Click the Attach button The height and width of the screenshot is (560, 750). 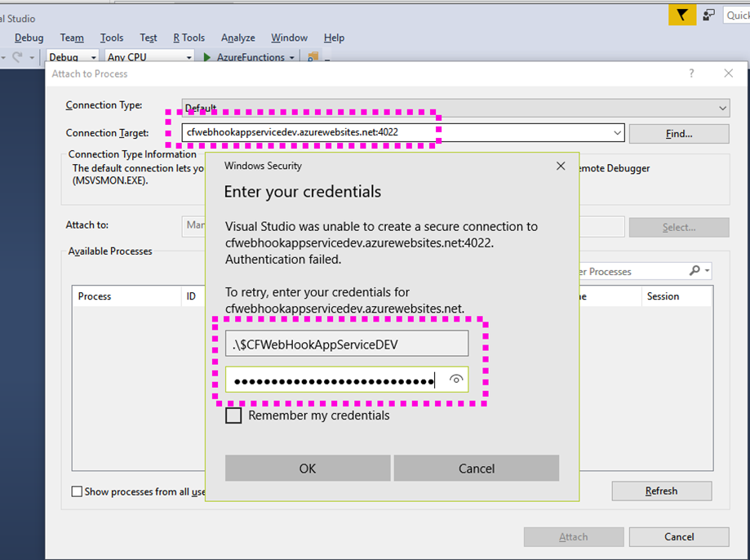tap(574, 537)
